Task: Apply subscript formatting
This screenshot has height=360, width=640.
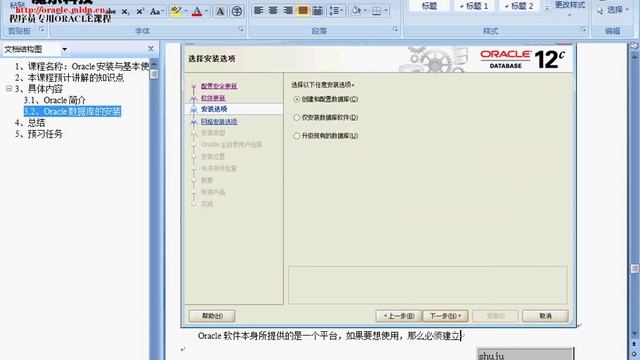Action: point(125,11)
